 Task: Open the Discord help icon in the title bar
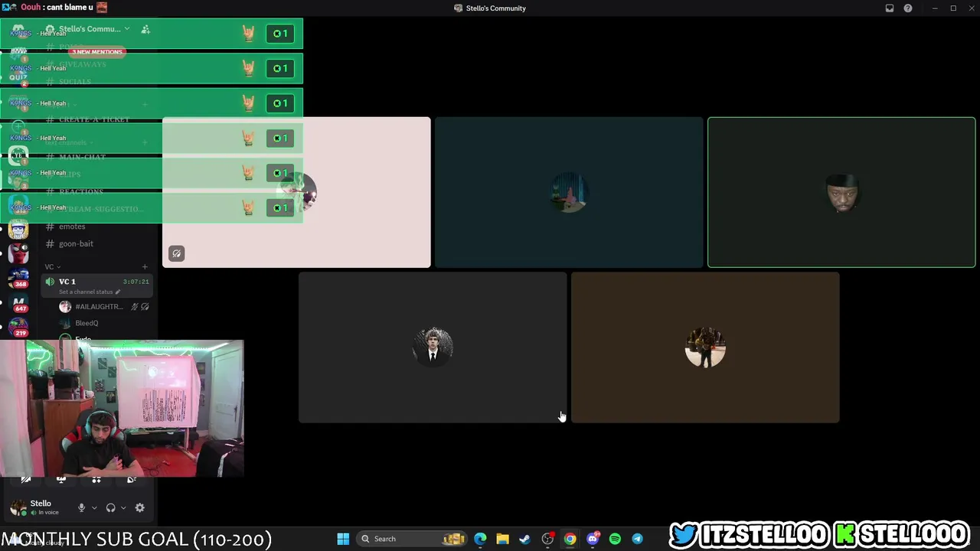pyautogui.click(x=908, y=8)
